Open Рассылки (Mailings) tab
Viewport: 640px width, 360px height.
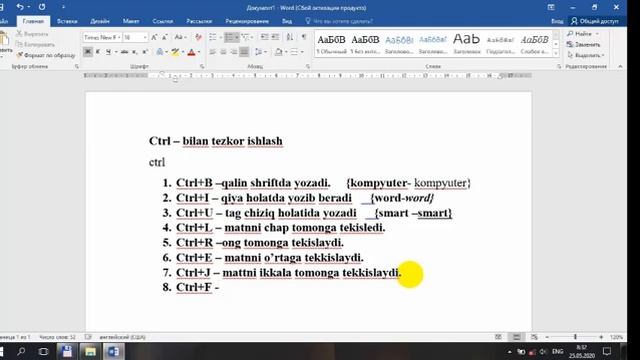pyautogui.click(x=199, y=21)
